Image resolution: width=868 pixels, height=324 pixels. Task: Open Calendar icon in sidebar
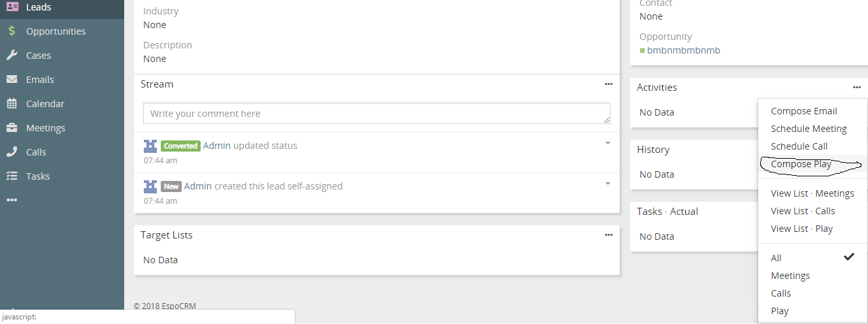point(12,104)
